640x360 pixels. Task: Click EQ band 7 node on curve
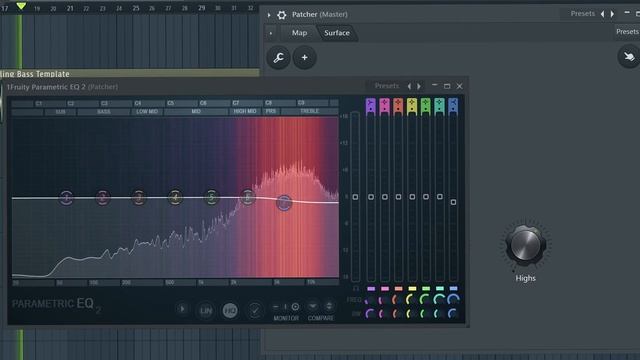[284, 202]
